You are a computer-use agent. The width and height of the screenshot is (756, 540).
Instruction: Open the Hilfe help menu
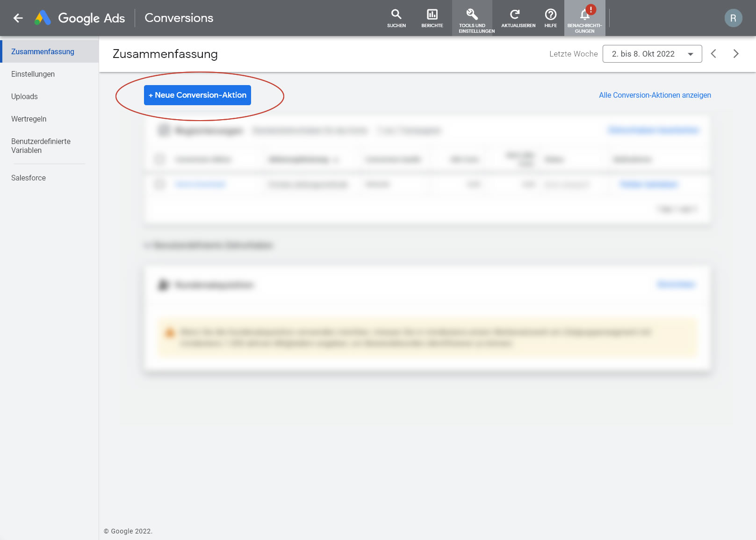(550, 18)
